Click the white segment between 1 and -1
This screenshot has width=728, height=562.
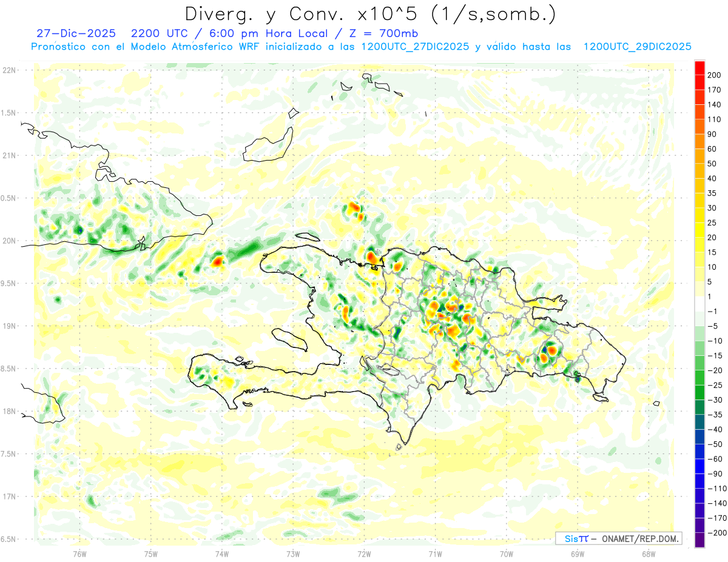pos(700,303)
